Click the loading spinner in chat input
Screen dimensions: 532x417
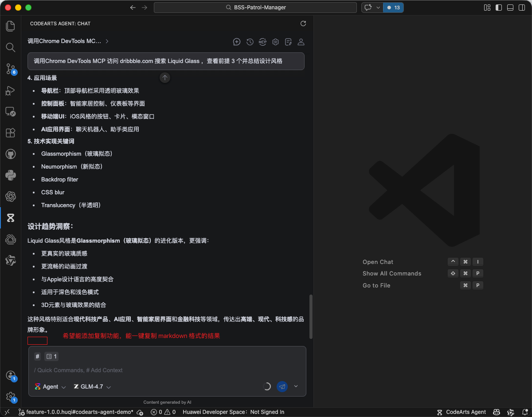point(267,386)
